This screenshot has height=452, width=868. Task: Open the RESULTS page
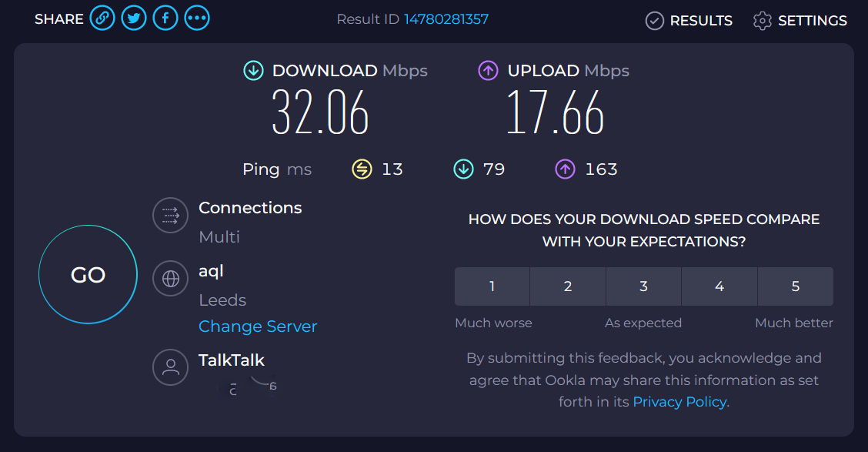click(689, 21)
